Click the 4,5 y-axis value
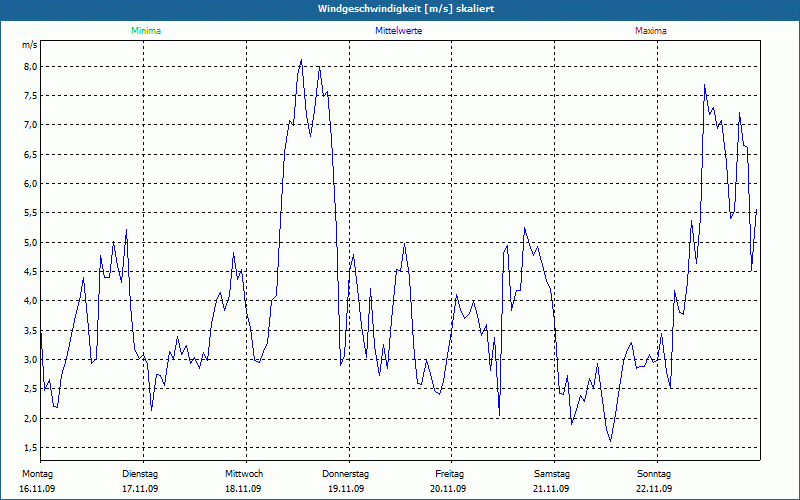The height and width of the screenshot is (500, 800). coord(30,271)
